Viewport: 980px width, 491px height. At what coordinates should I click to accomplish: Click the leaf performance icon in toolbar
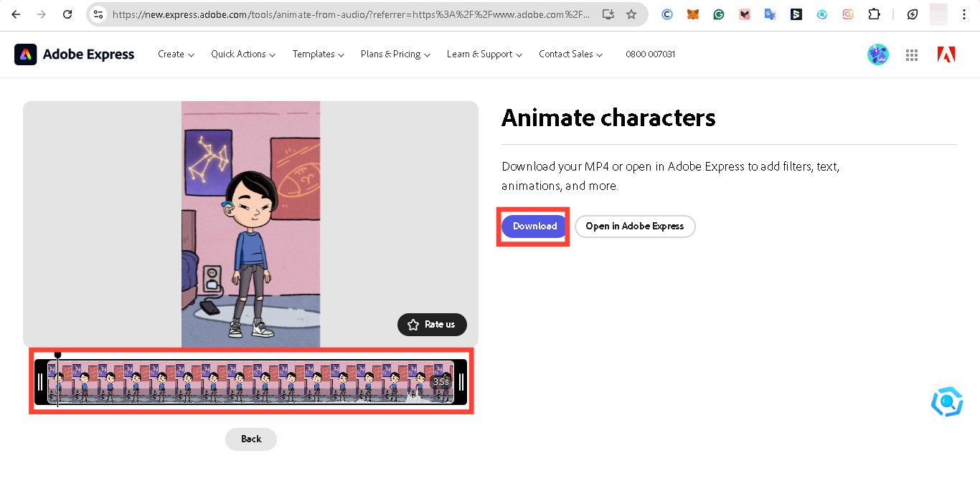pyautogui.click(x=913, y=14)
